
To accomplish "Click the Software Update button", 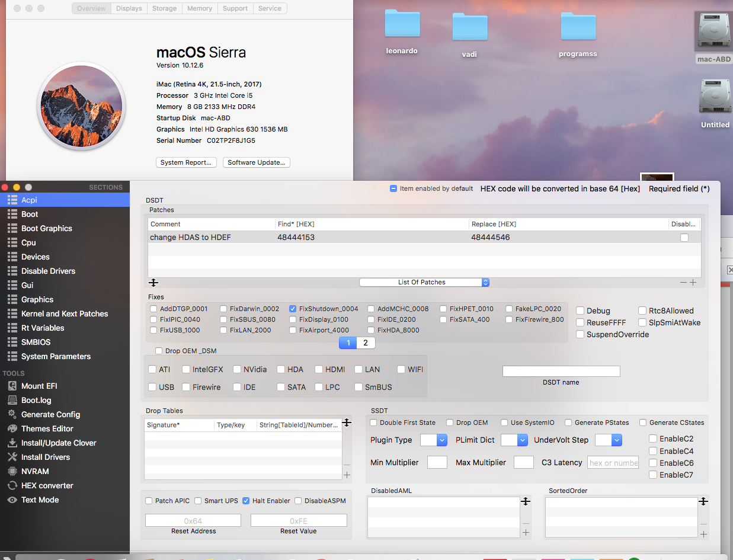I will coord(256,162).
